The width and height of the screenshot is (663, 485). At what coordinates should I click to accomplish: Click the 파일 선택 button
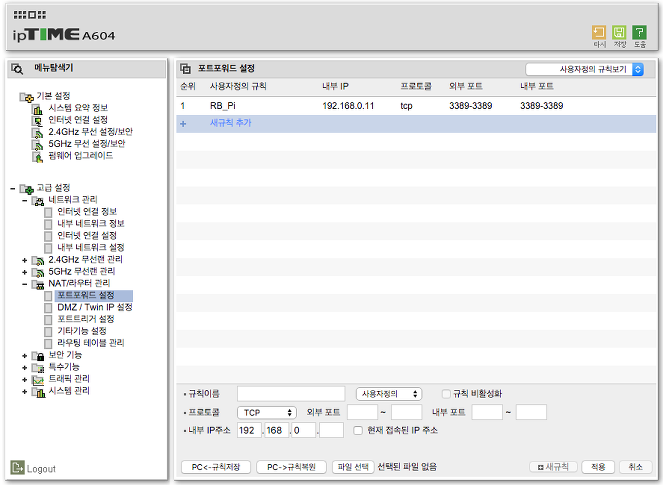pyautogui.click(x=353, y=467)
